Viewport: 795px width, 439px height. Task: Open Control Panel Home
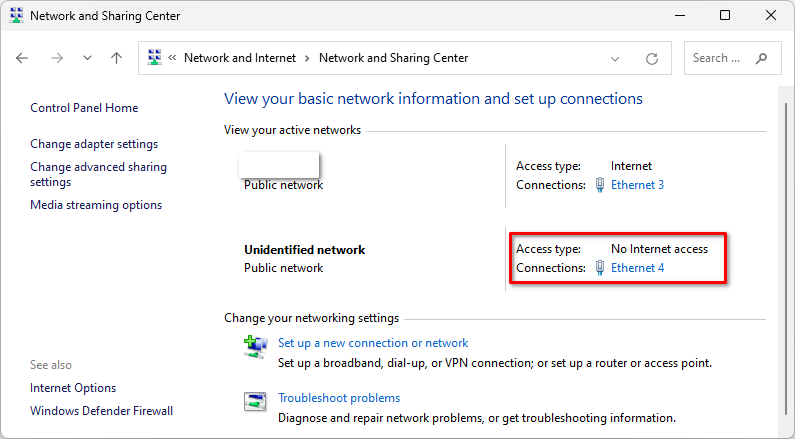click(x=84, y=107)
